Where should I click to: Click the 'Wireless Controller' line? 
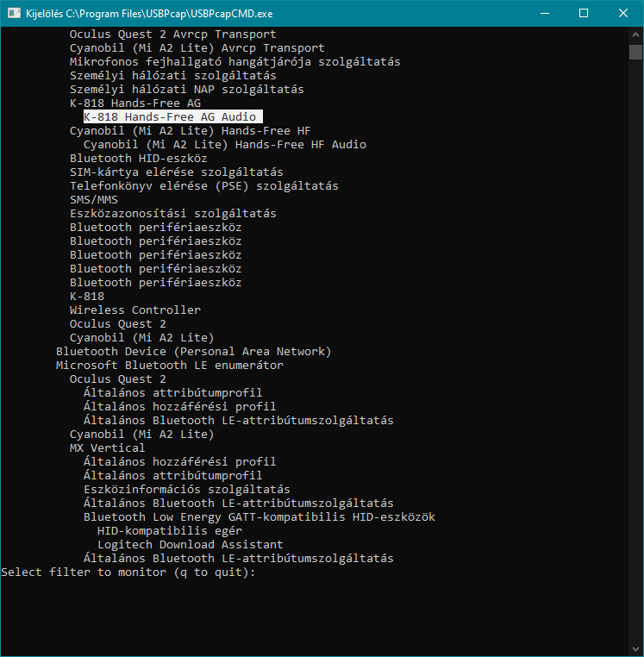coord(134,310)
